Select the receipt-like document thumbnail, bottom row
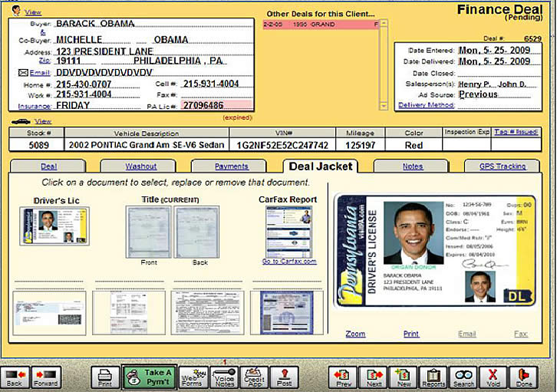Image resolution: width=557 pixels, height=392 pixels. [129, 313]
